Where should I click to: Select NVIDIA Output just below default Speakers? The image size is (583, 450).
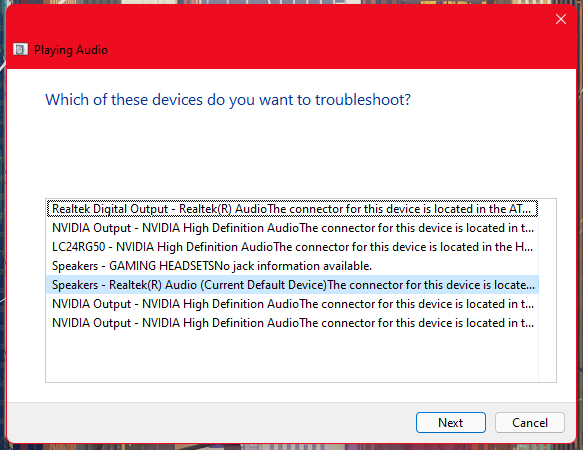[x=292, y=304]
